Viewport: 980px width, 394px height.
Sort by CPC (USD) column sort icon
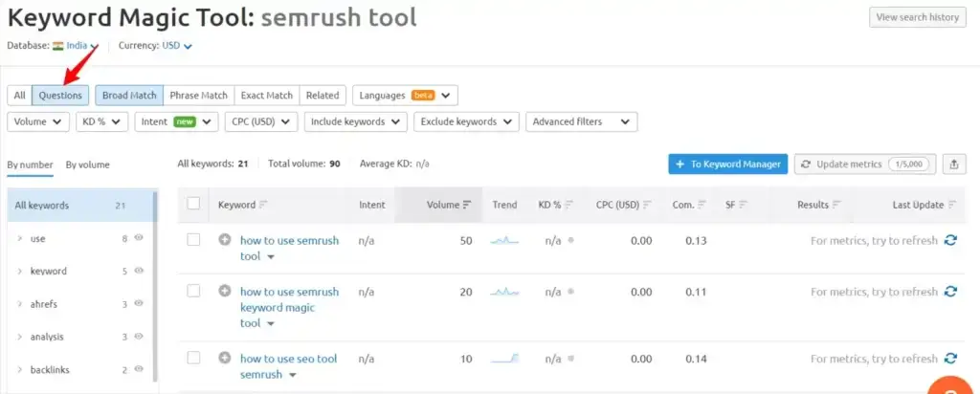point(648,205)
